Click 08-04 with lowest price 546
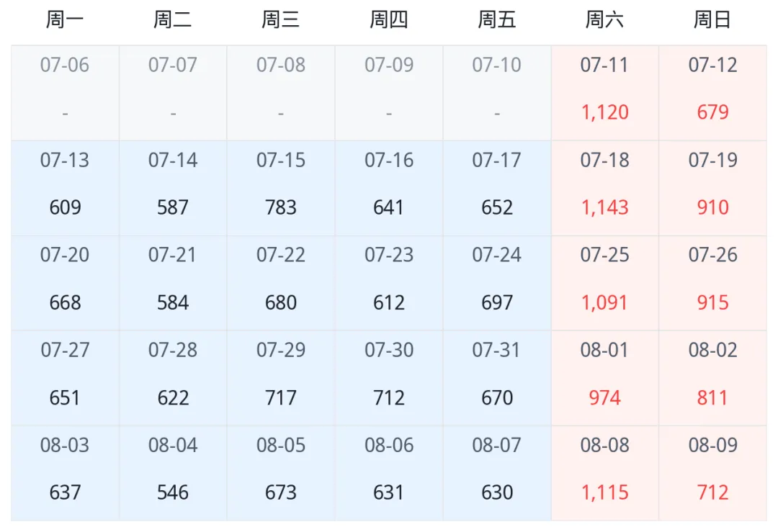The width and height of the screenshot is (778, 532). (173, 474)
